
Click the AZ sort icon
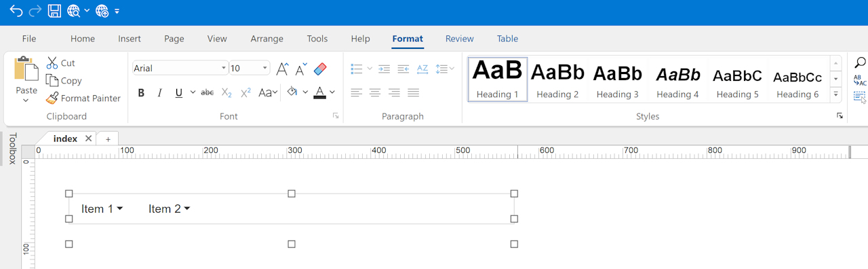pyautogui.click(x=422, y=69)
